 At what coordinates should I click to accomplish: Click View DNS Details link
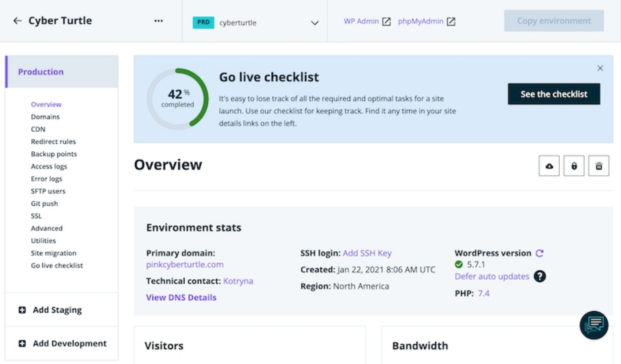click(181, 297)
